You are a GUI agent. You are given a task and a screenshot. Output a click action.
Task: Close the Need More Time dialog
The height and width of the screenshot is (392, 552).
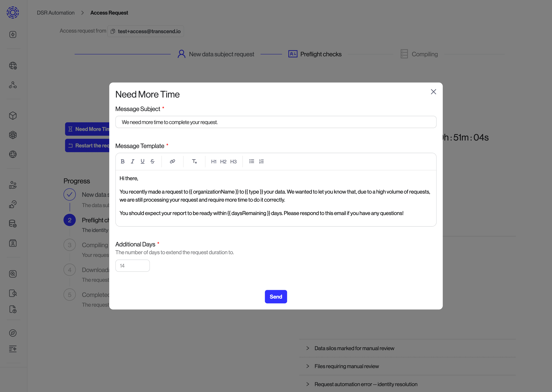tap(433, 92)
